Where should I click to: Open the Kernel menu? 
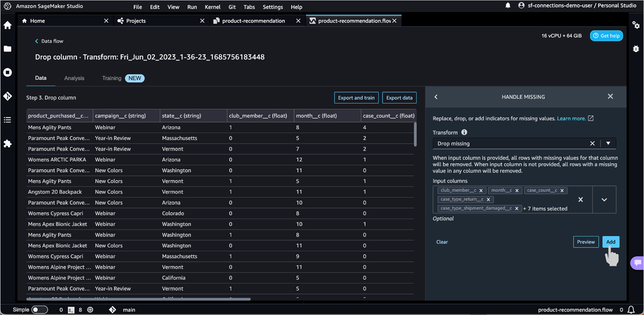click(x=212, y=7)
